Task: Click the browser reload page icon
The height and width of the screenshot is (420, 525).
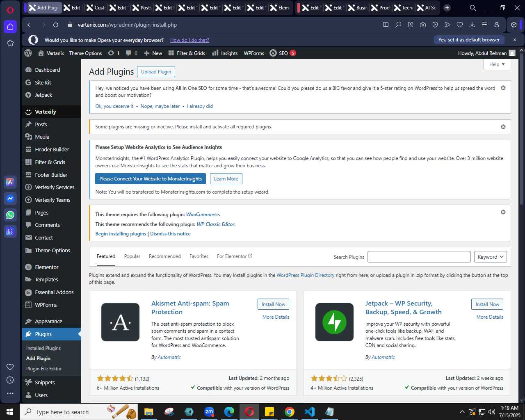Action: coord(56,25)
